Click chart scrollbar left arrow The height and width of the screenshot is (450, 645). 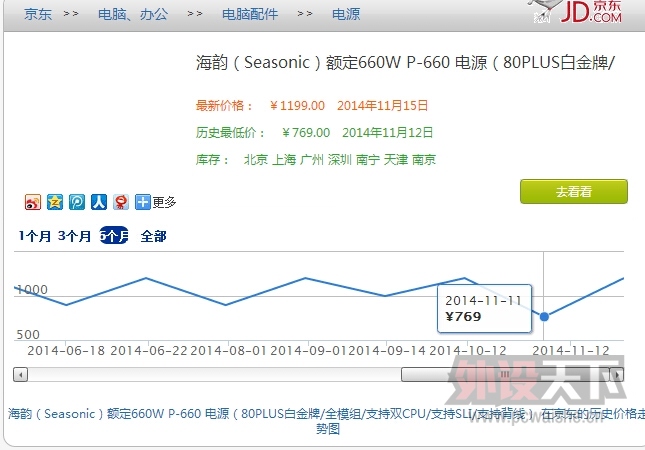pyautogui.click(x=20, y=375)
